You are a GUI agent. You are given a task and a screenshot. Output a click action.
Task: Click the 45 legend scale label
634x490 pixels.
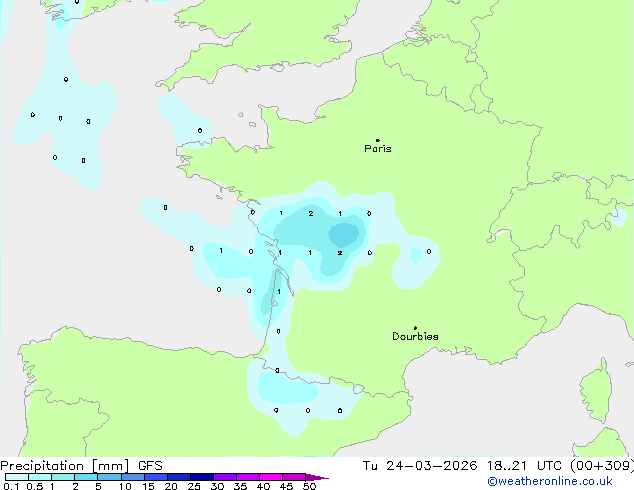click(x=286, y=486)
